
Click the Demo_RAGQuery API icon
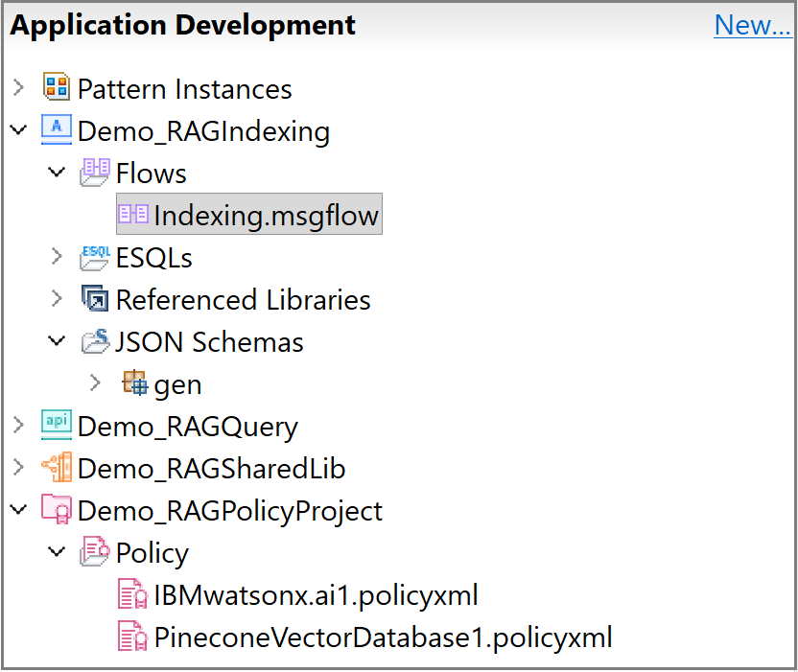click(57, 426)
